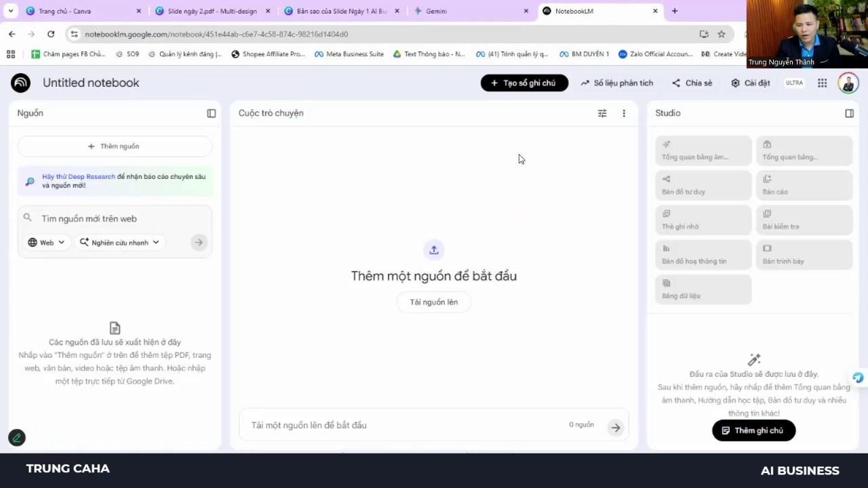
Task: Expand the Nghiên cứu nhanh dropdown
Action: (119, 242)
